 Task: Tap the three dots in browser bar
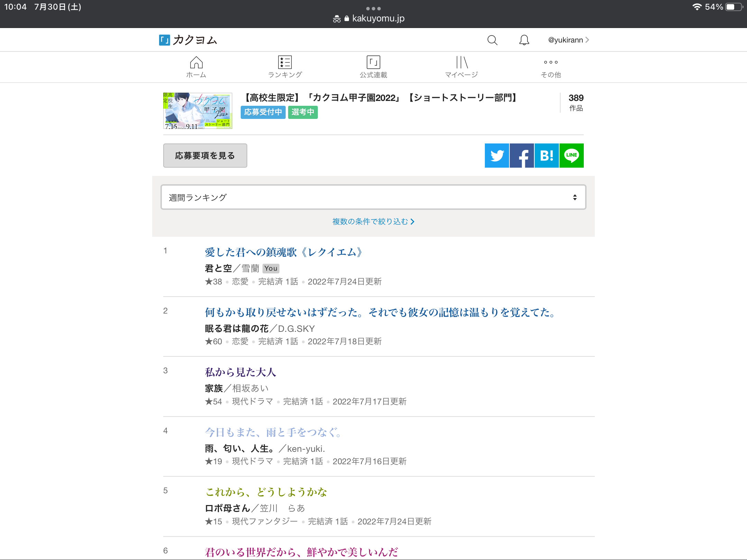pos(373,8)
